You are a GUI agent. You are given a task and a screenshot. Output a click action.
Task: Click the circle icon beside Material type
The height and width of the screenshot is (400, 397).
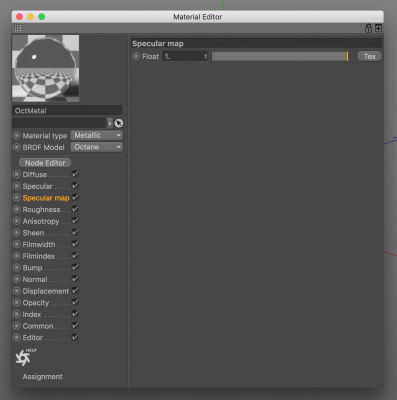click(x=17, y=136)
